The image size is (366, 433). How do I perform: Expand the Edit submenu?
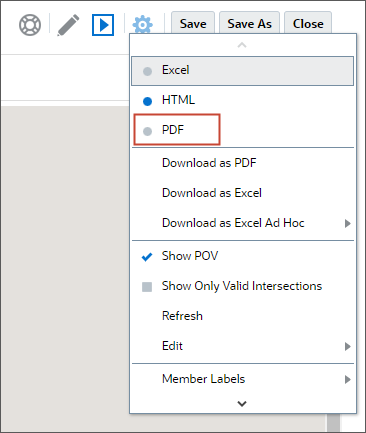click(x=242, y=346)
